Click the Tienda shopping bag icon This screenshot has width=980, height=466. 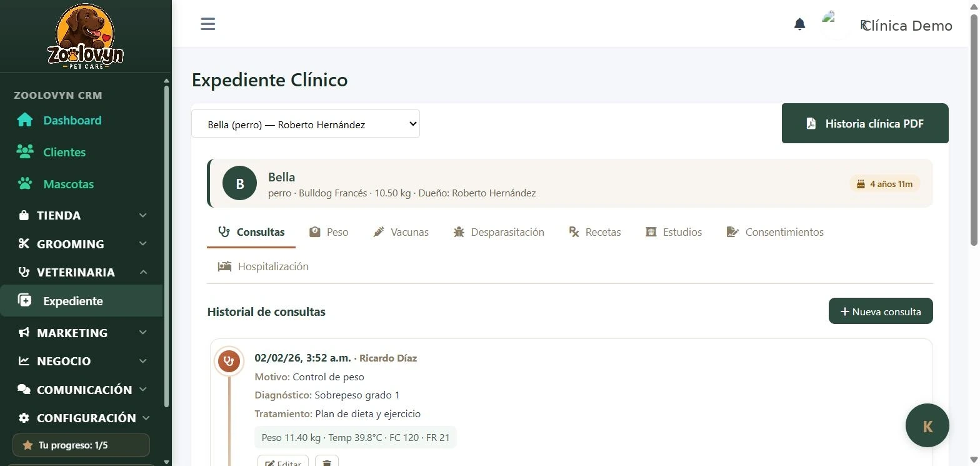pos(24,215)
